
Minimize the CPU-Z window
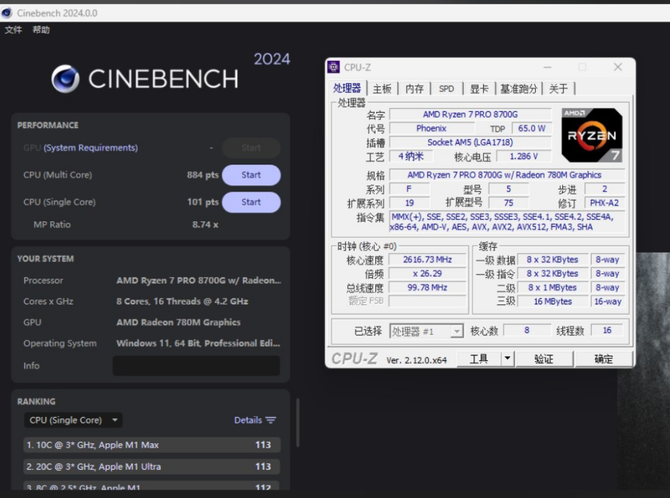(547, 67)
